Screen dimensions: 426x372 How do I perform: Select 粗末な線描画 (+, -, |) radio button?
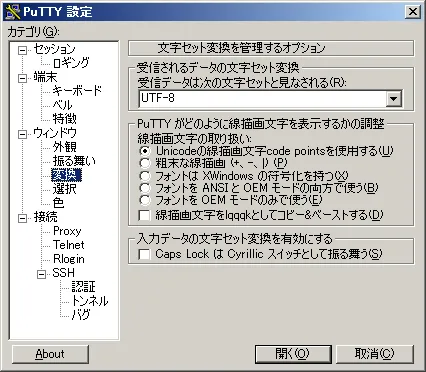coord(145,163)
